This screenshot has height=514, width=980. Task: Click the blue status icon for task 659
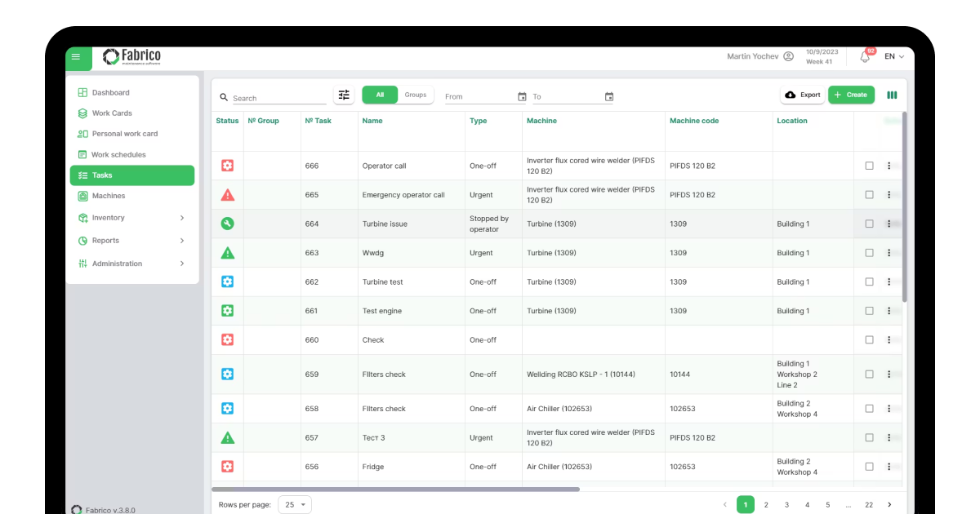(x=228, y=374)
